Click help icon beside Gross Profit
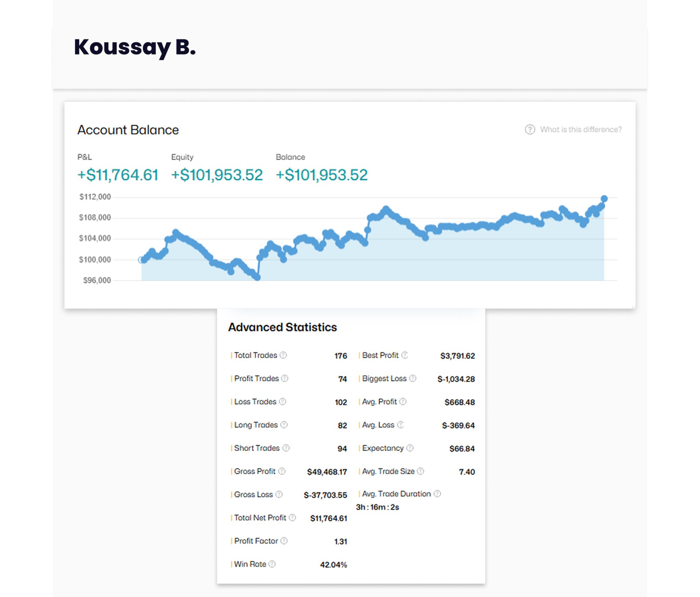700x597 pixels. pos(282,471)
